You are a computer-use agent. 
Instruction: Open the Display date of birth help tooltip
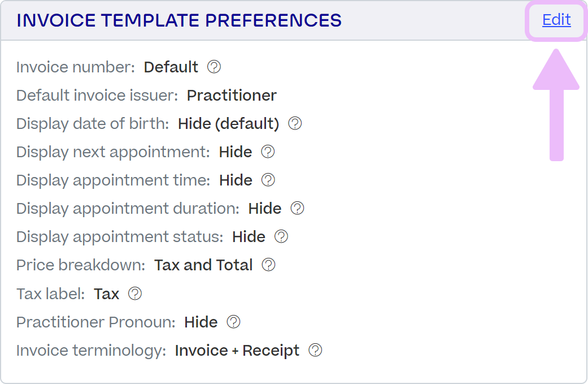pos(295,123)
